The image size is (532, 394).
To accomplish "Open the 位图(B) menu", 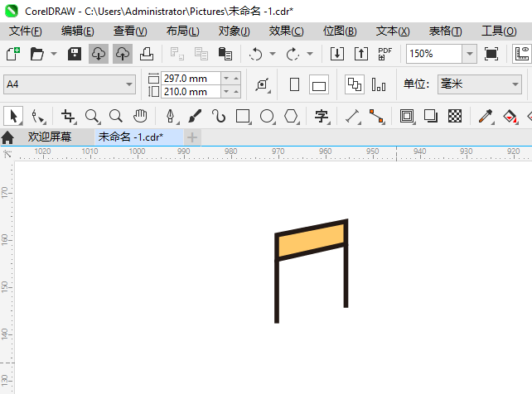I will click(340, 31).
